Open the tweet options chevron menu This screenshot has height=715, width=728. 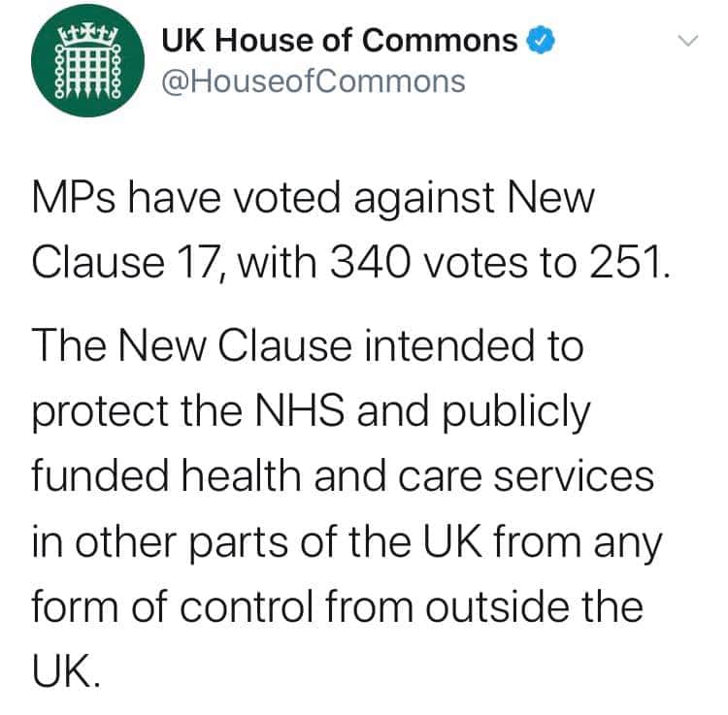click(x=686, y=42)
